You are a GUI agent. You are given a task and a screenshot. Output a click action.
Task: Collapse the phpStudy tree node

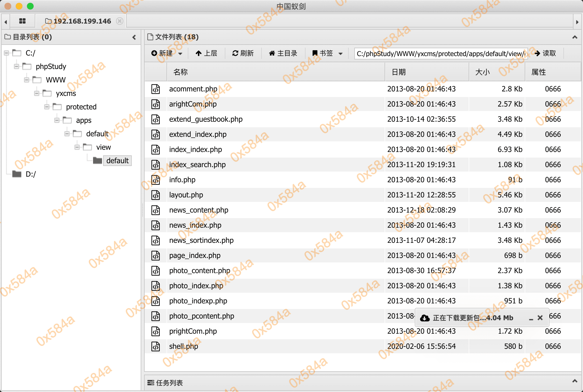pyautogui.click(x=17, y=66)
